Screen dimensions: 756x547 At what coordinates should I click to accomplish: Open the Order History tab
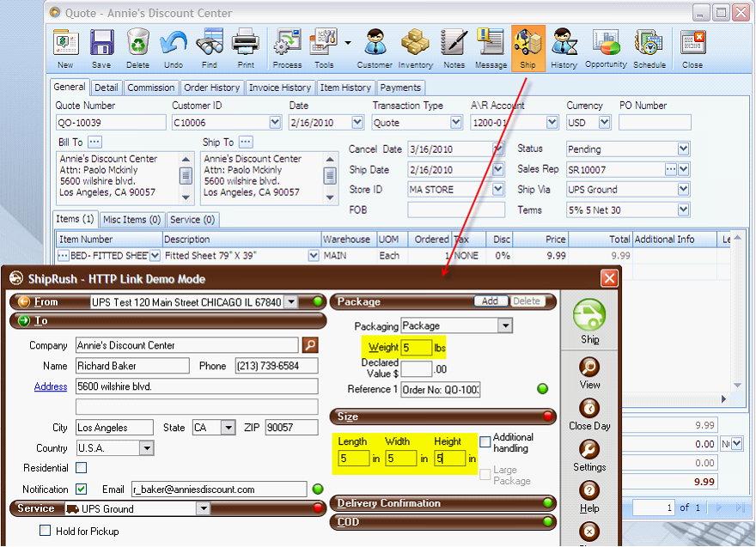pyautogui.click(x=211, y=88)
